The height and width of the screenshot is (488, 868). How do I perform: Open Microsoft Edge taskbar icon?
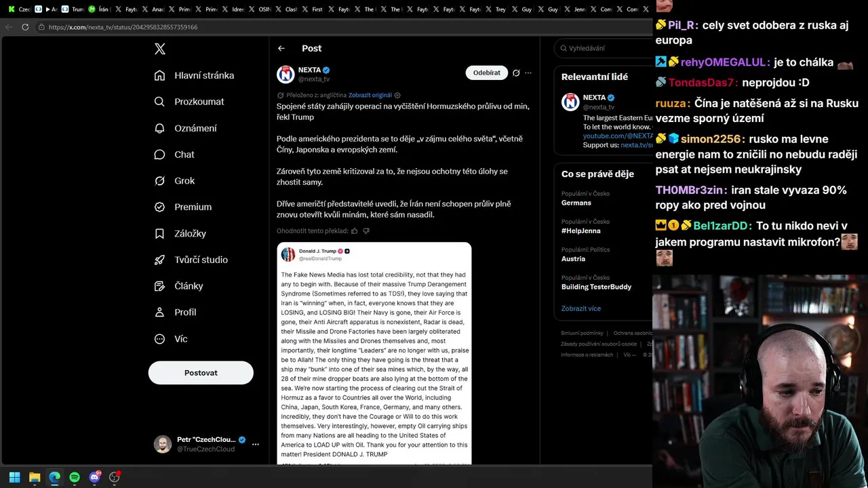pyautogui.click(x=54, y=477)
